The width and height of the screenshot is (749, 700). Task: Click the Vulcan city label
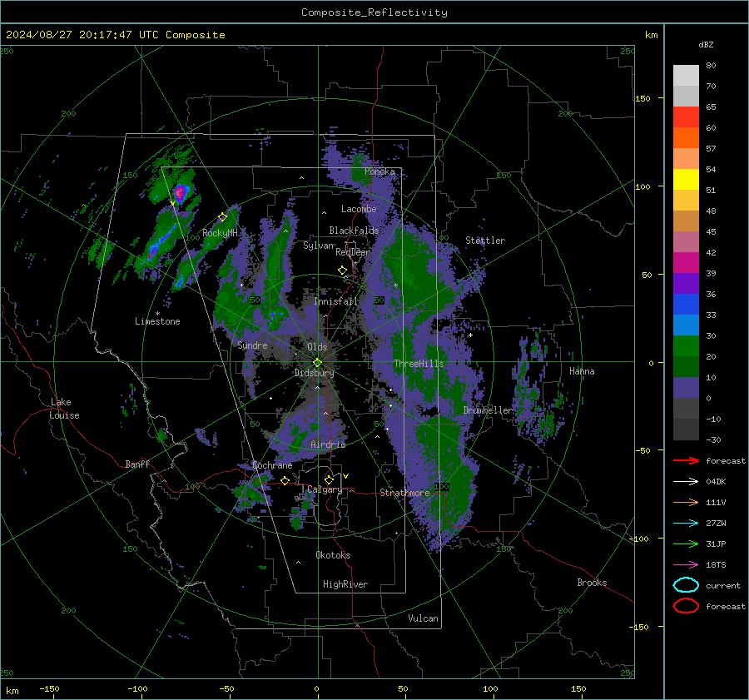tap(423, 618)
